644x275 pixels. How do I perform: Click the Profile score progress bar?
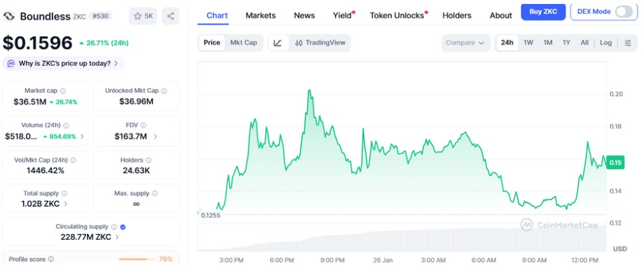(136, 259)
